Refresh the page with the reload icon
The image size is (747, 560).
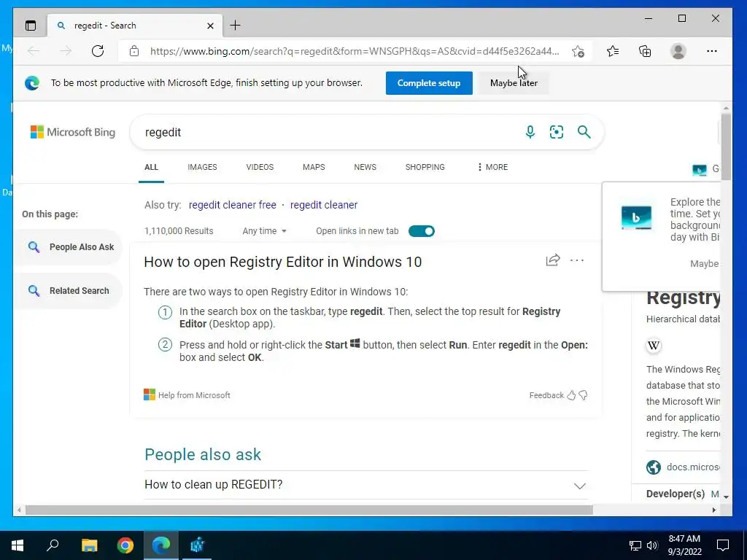98,51
